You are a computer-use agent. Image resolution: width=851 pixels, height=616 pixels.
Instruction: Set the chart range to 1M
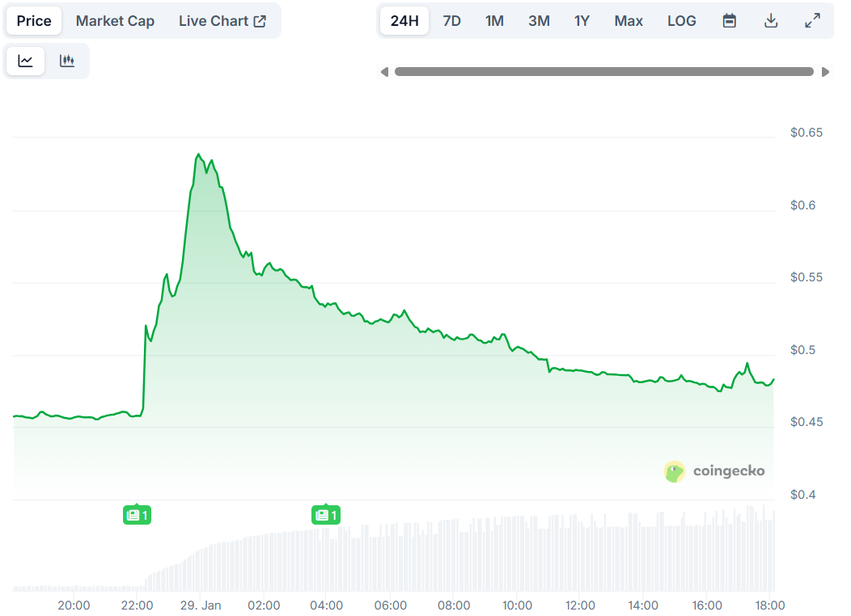coord(494,21)
